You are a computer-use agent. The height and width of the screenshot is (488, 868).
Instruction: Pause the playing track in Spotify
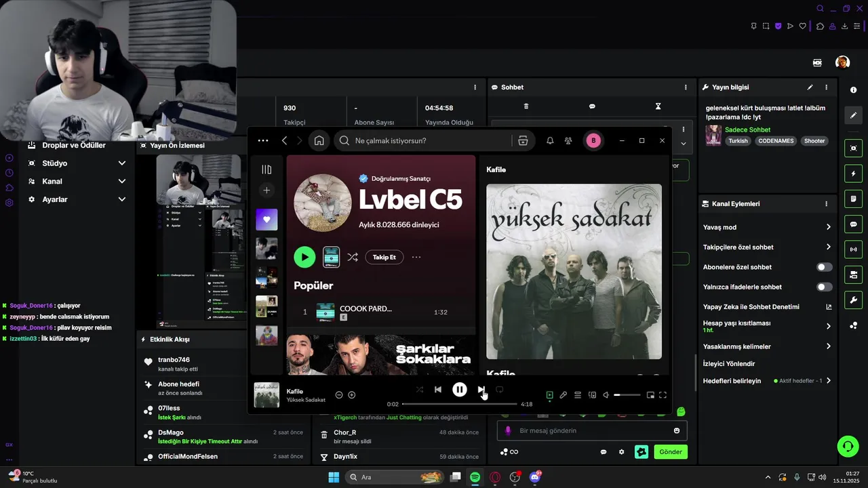459,390
